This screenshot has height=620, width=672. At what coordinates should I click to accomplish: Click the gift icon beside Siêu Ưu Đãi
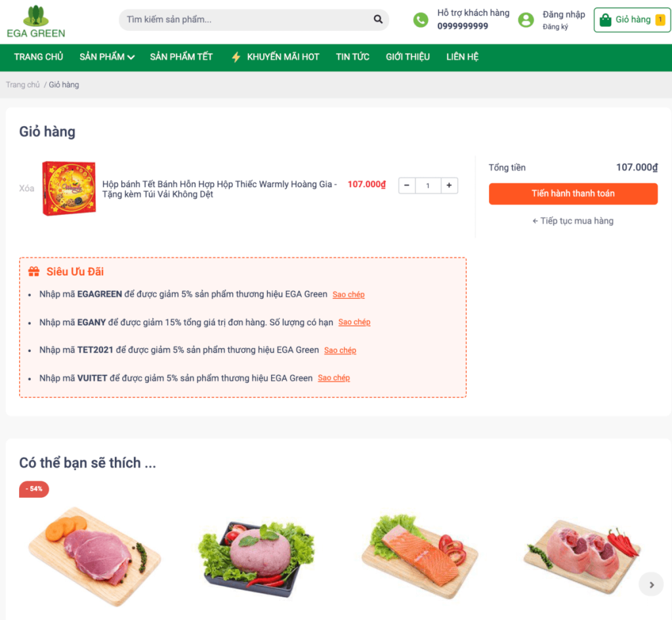(x=34, y=271)
